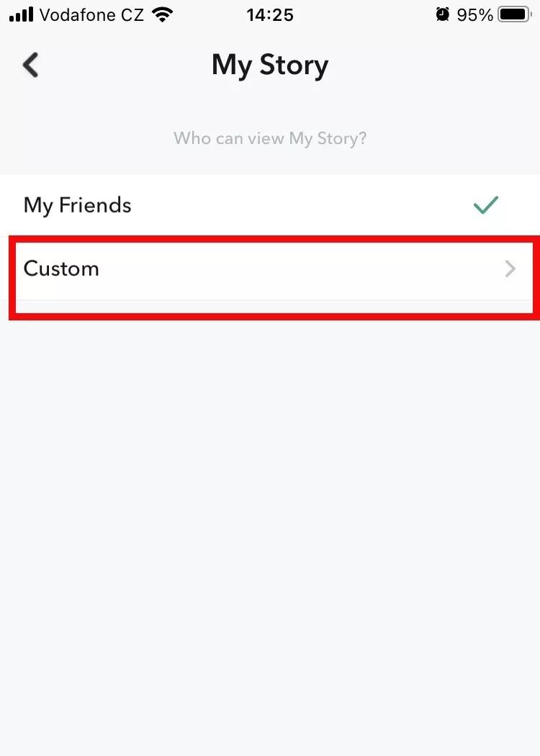Tap the battery icon in status bar

tap(515, 14)
